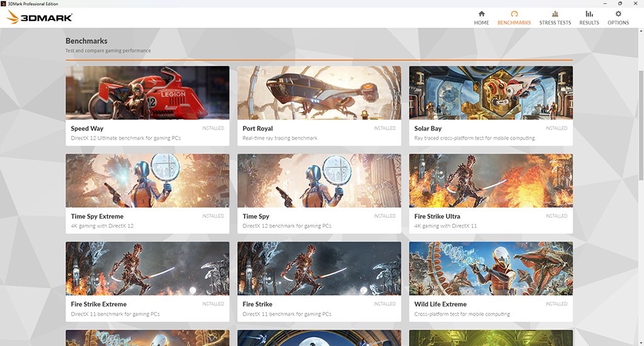Open the Fire Strike Ultra thumbnail
This screenshot has height=346, width=644.
click(491, 181)
